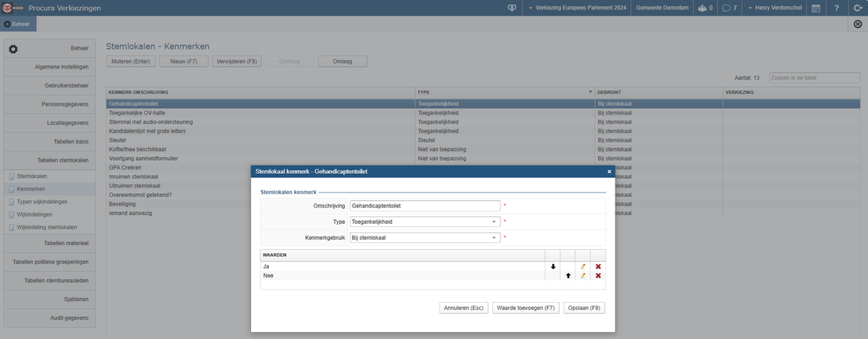This screenshot has width=868, height=339.
Task: Click the users group icon showing 0
Action: point(705,8)
